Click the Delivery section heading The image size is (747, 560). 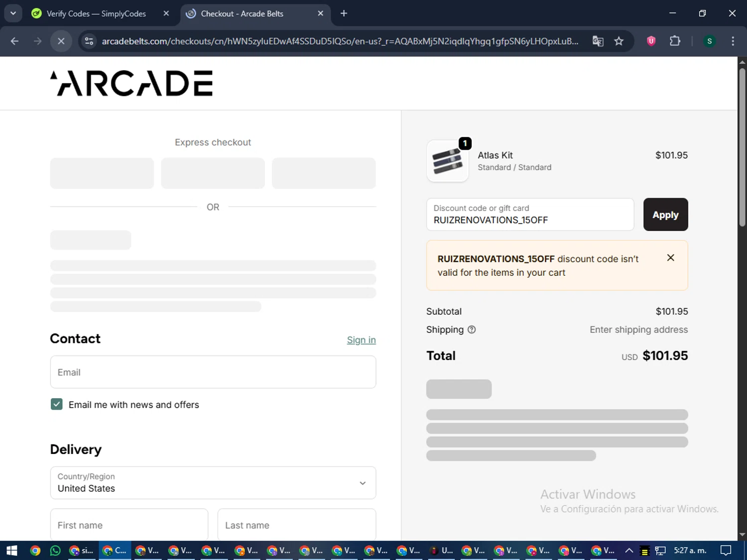(x=76, y=449)
